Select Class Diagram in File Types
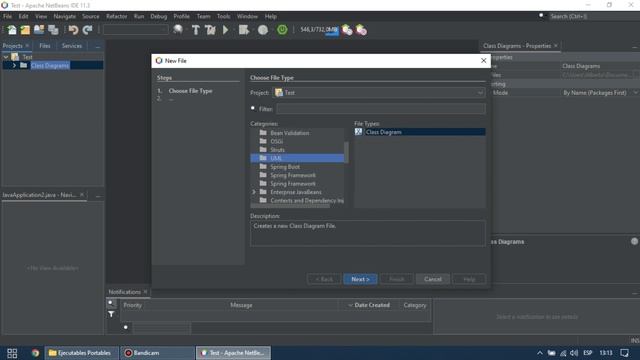 pyautogui.click(x=420, y=132)
